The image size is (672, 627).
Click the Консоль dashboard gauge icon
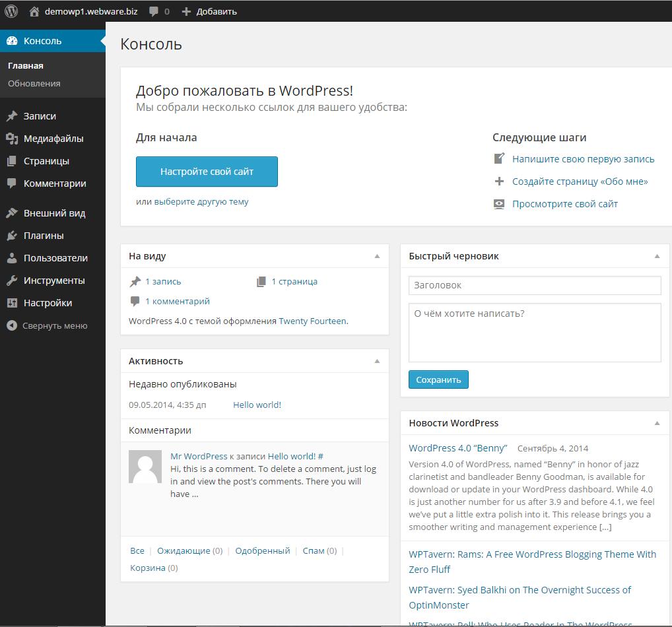[12, 41]
